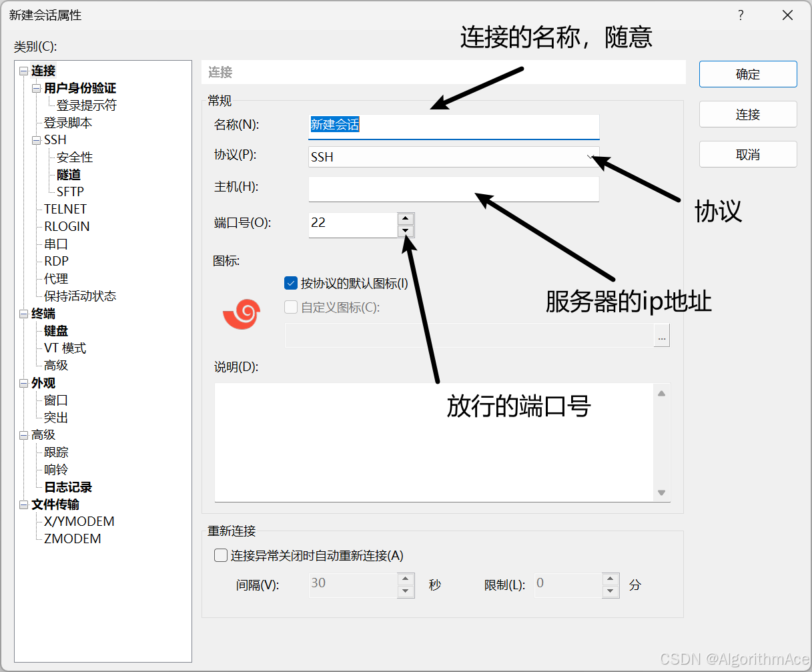
Task: Increase the 限制 limit value
Action: (611, 579)
